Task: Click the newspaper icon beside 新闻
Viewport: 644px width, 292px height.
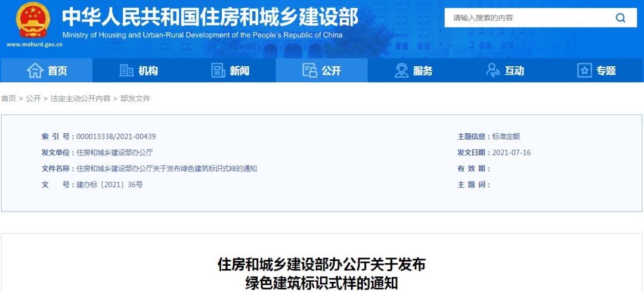Action: (218, 70)
